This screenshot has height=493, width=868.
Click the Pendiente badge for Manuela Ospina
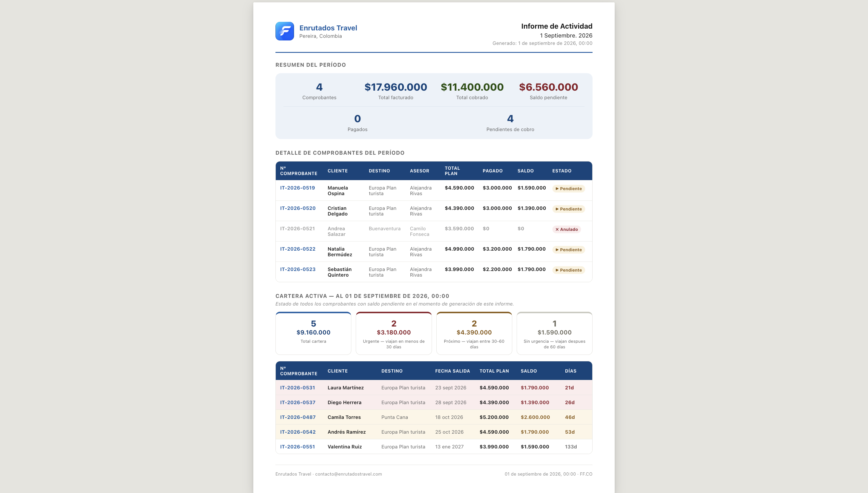[568, 189]
